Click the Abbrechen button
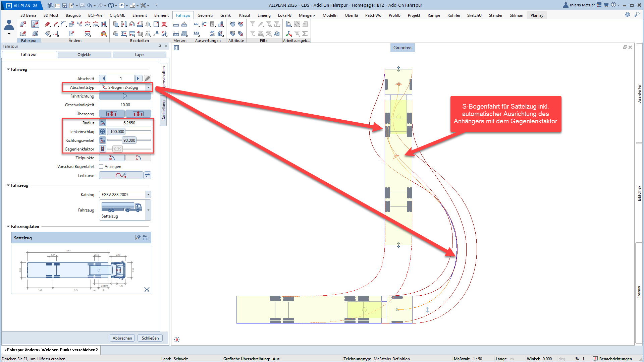Screen dimensions: 644x362 (122, 338)
